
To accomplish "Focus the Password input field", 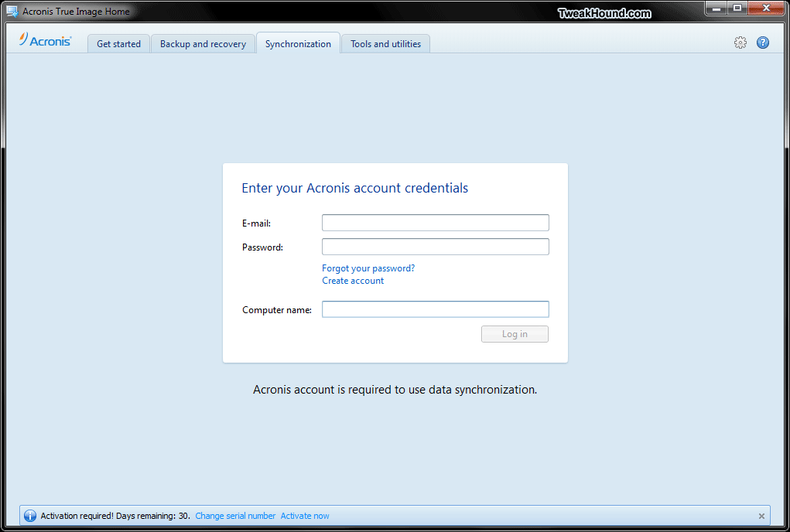I will pos(436,247).
